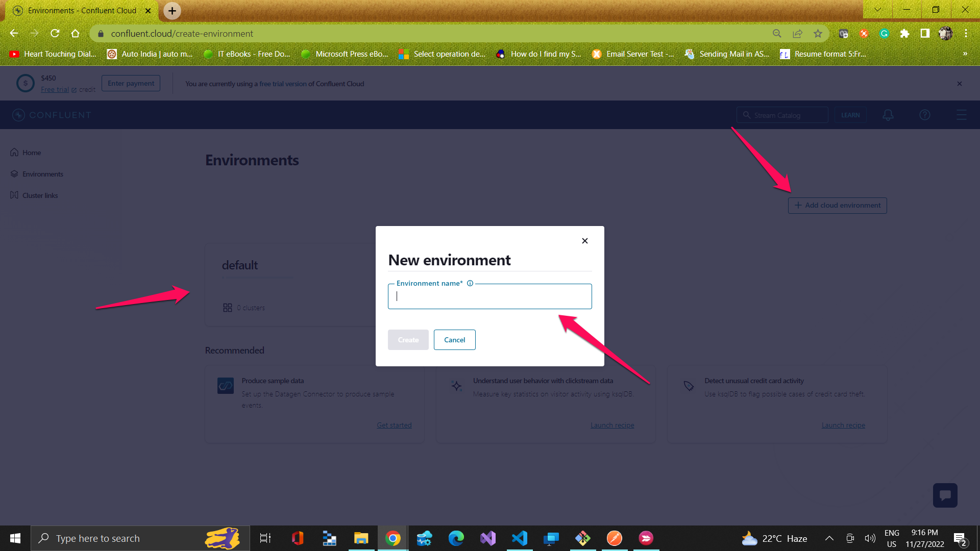Screen dimensions: 980x551
Task: Launch Postman from the taskbar
Action: [x=615, y=538]
